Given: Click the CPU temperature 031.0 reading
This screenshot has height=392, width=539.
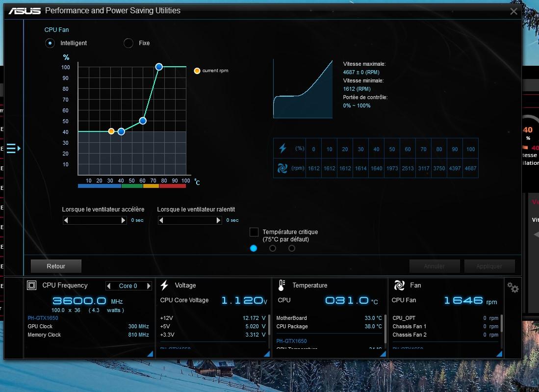Looking at the screenshot, I should (x=352, y=301).
